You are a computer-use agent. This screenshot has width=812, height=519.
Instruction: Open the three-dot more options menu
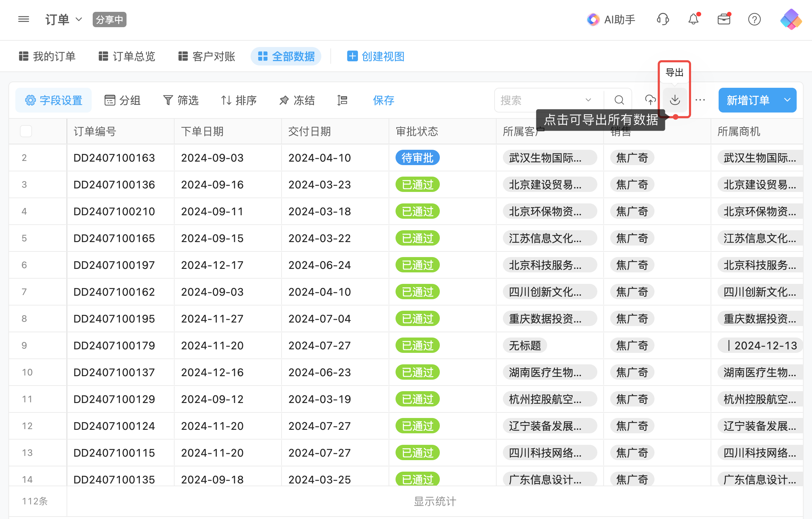(700, 100)
